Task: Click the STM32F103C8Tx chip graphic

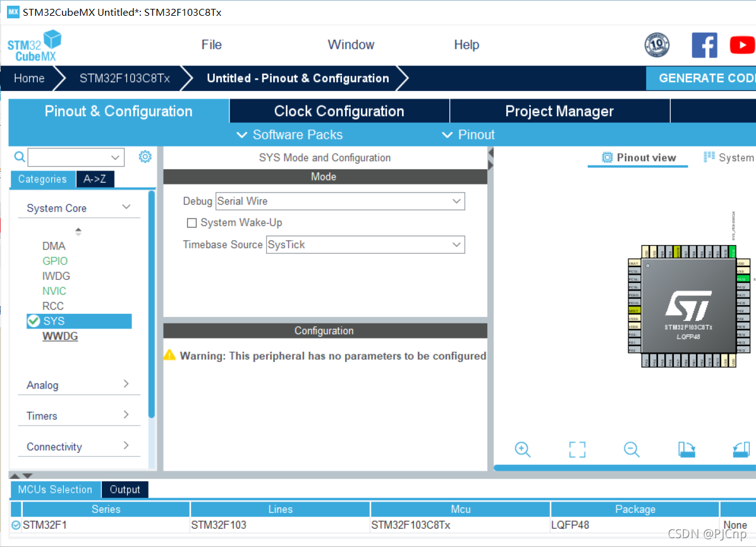Action: coord(688,306)
